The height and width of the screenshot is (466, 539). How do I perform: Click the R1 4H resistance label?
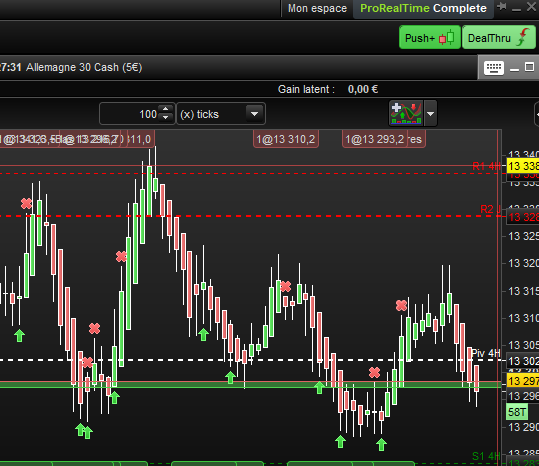pyautogui.click(x=486, y=166)
